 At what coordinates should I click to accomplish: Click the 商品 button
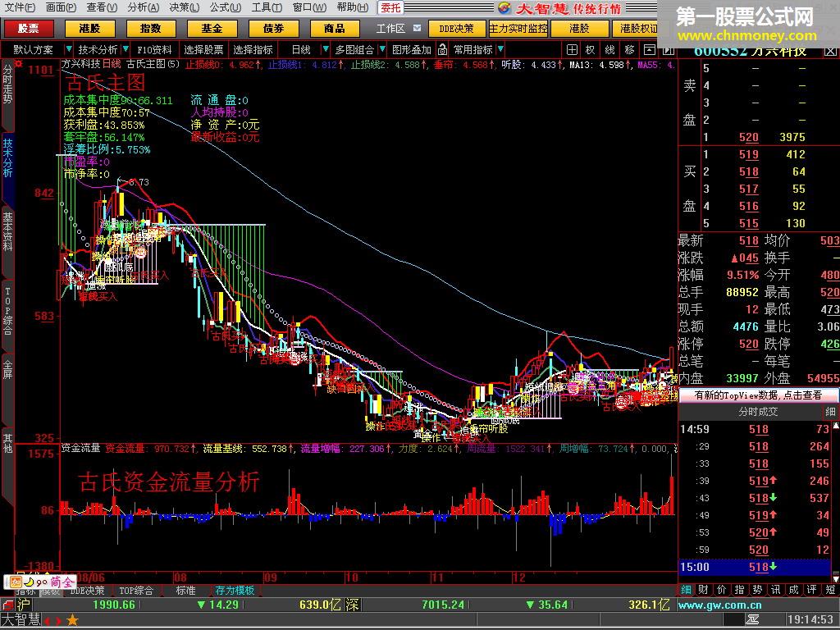335,29
